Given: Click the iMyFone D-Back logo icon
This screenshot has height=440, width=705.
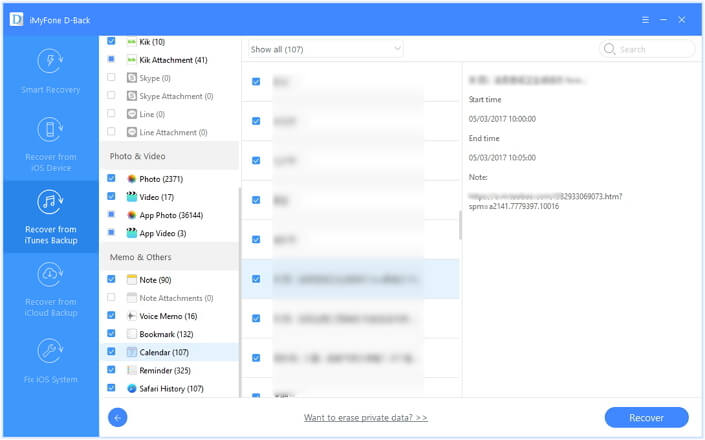Looking at the screenshot, I should [16, 20].
